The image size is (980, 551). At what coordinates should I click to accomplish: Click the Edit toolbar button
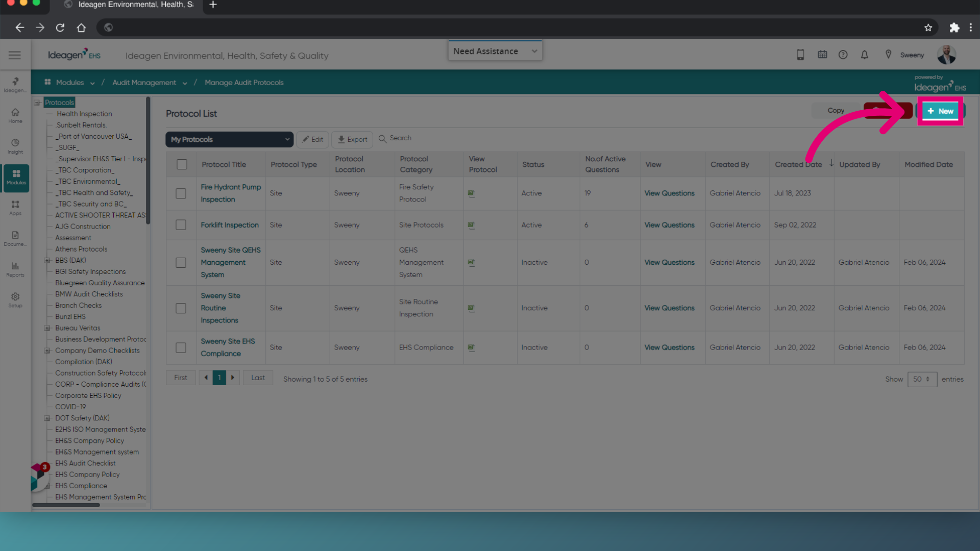pyautogui.click(x=312, y=139)
